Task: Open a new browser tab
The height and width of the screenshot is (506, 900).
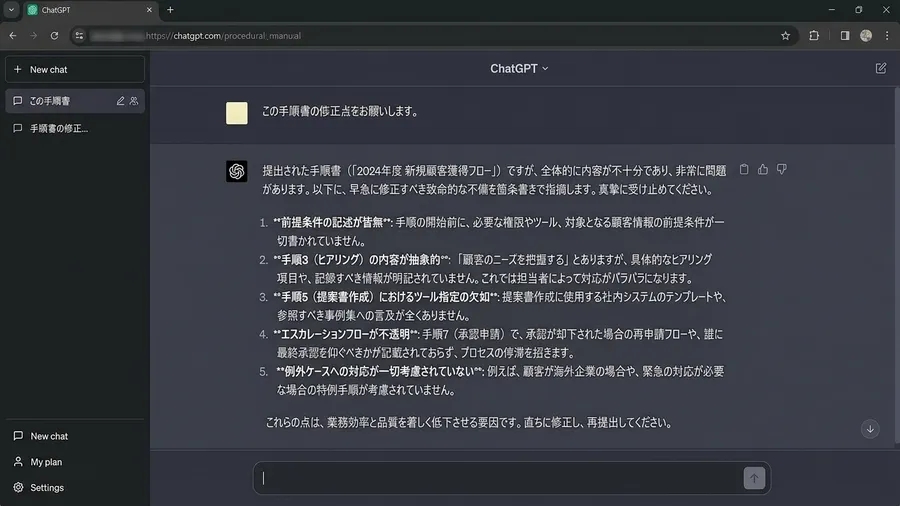Action: tap(170, 10)
